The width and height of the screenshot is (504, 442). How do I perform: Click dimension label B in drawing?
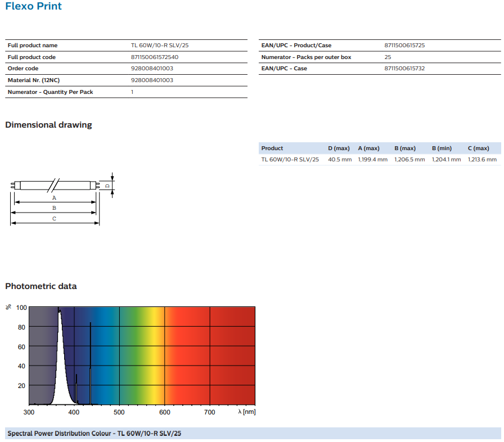54,208
